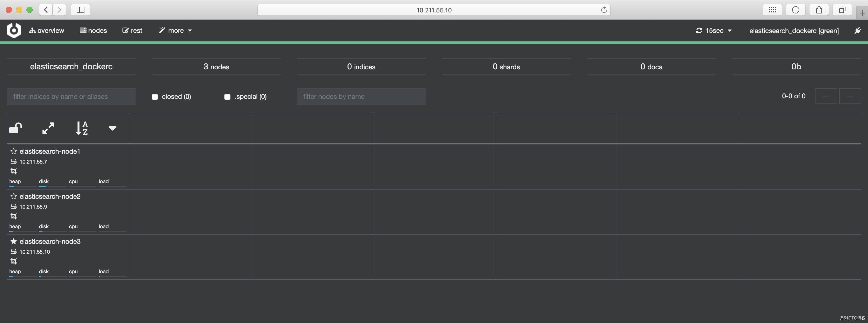
Task: Click the 0 indices stat box
Action: pos(361,67)
